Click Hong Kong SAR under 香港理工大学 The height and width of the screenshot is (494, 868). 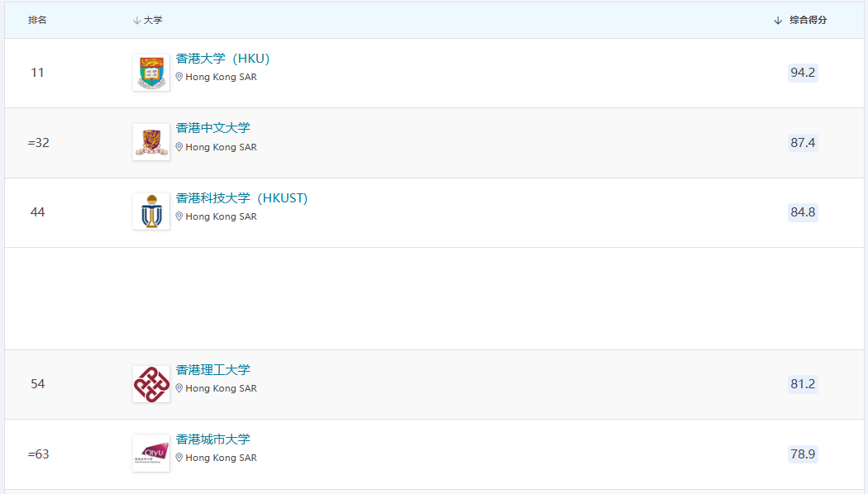(221, 388)
